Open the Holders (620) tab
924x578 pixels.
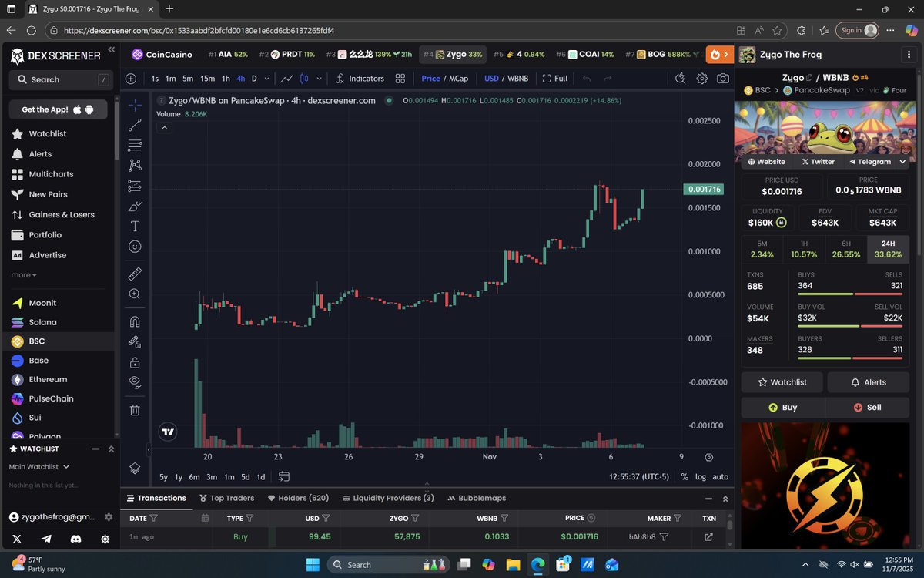(298, 498)
